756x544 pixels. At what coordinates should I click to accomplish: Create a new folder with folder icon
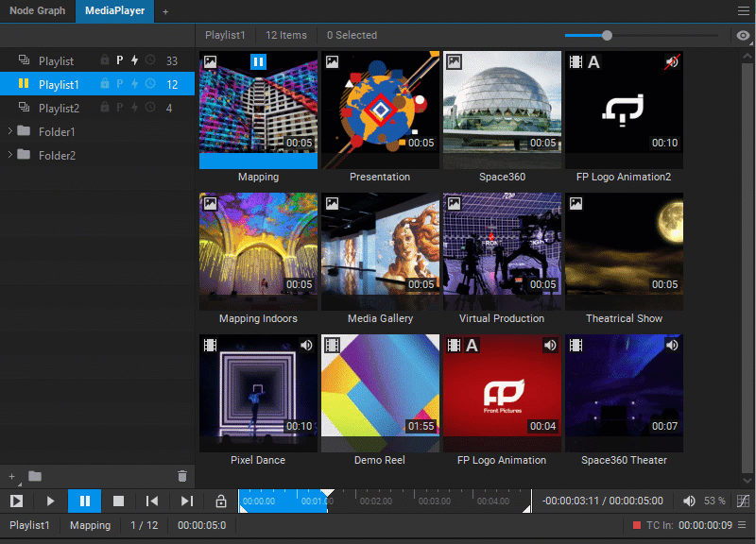coord(35,476)
